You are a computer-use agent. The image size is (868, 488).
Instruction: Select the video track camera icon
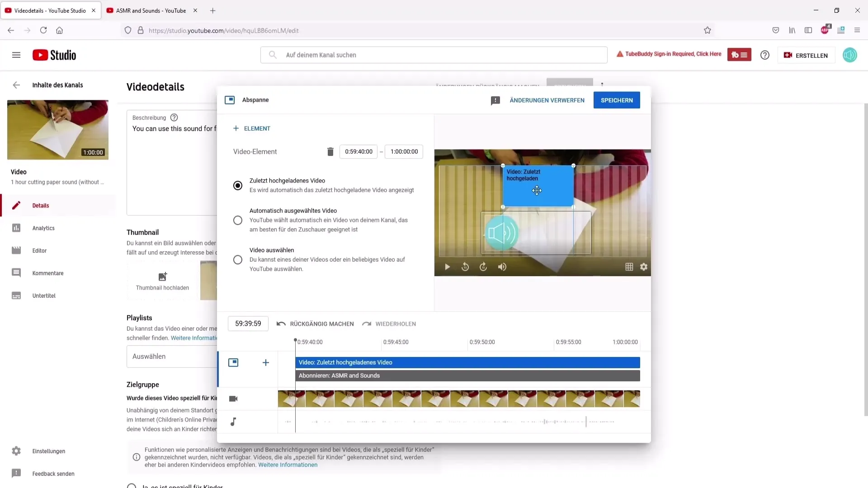(233, 399)
